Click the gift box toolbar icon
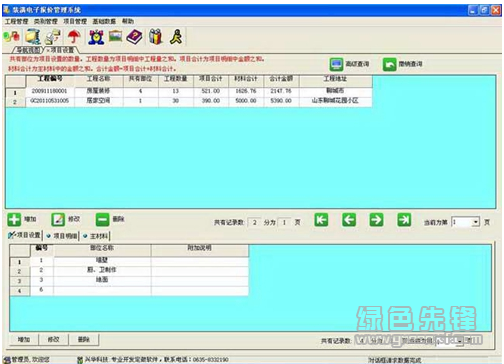504x364 pixels. [x=155, y=37]
